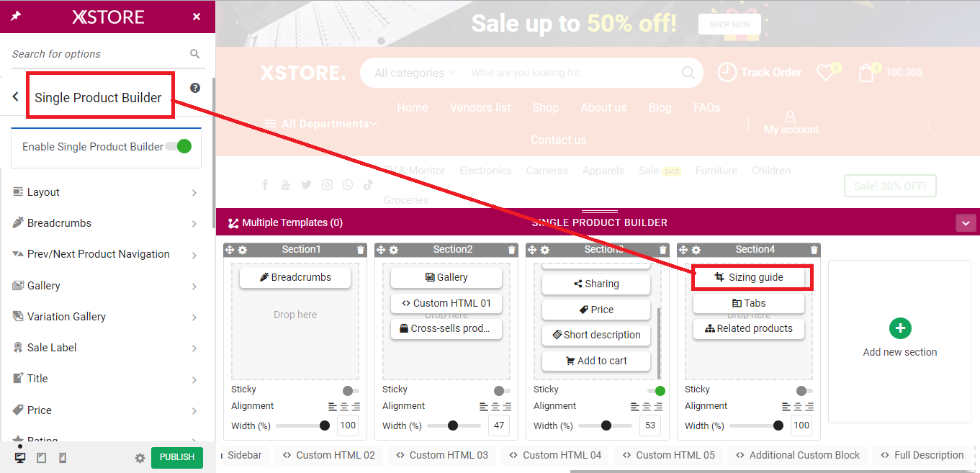980x473 pixels.
Task: Delete Section1 with trash icon
Action: (361, 250)
